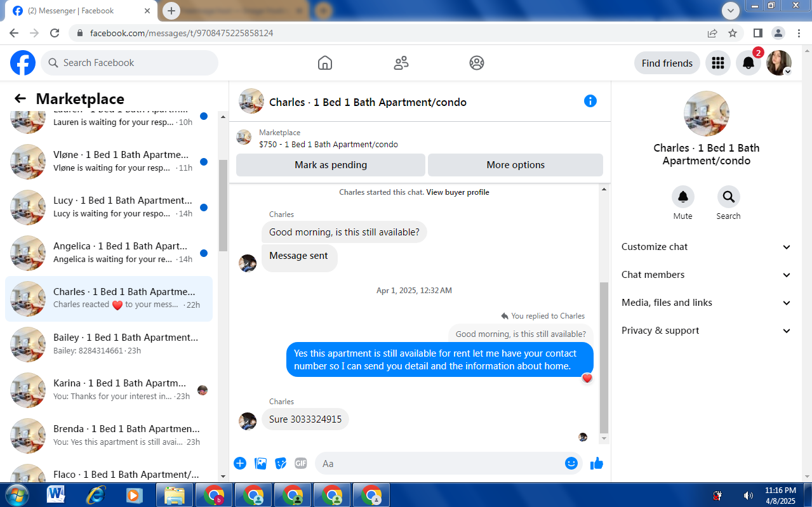Open conversation information icon
The image size is (812, 507).
[x=590, y=101]
